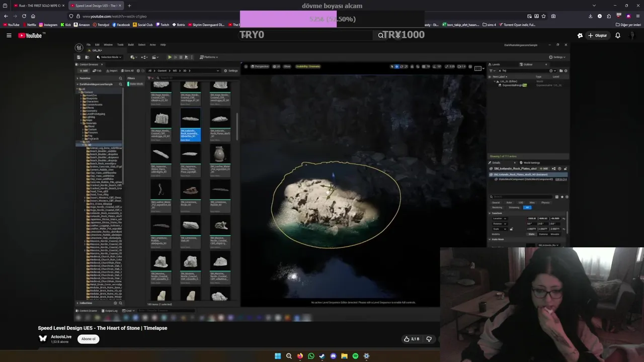The height and width of the screenshot is (362, 644).
Task: Set Mobility to Static
Action: (x=531, y=234)
